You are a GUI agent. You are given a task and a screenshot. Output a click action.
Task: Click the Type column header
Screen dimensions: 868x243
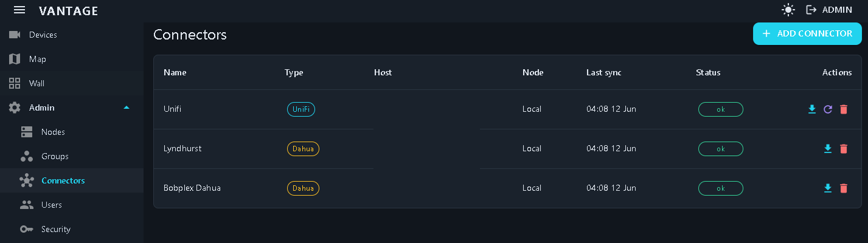pos(294,72)
